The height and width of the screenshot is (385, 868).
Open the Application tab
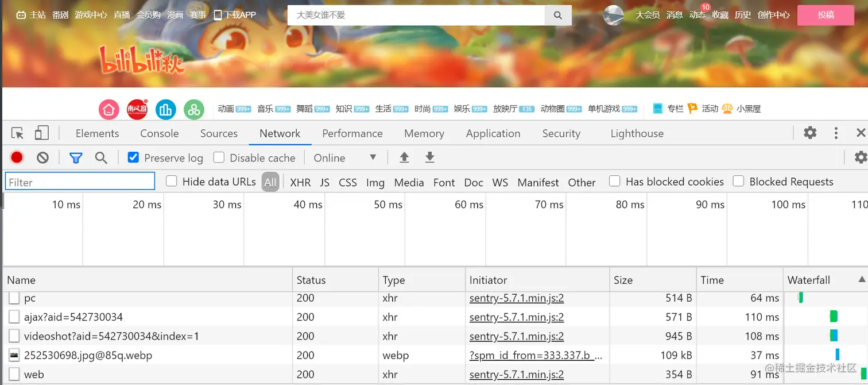click(x=493, y=133)
